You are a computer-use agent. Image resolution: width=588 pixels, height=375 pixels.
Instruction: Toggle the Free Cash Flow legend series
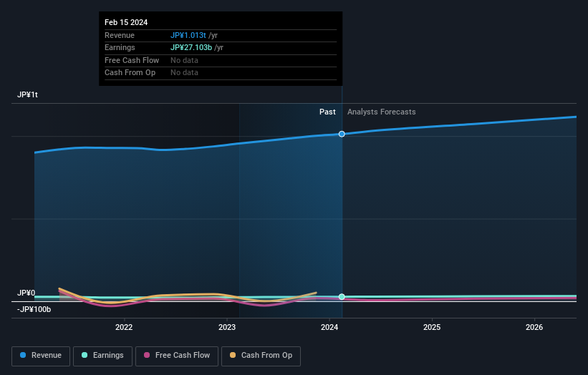coord(177,356)
